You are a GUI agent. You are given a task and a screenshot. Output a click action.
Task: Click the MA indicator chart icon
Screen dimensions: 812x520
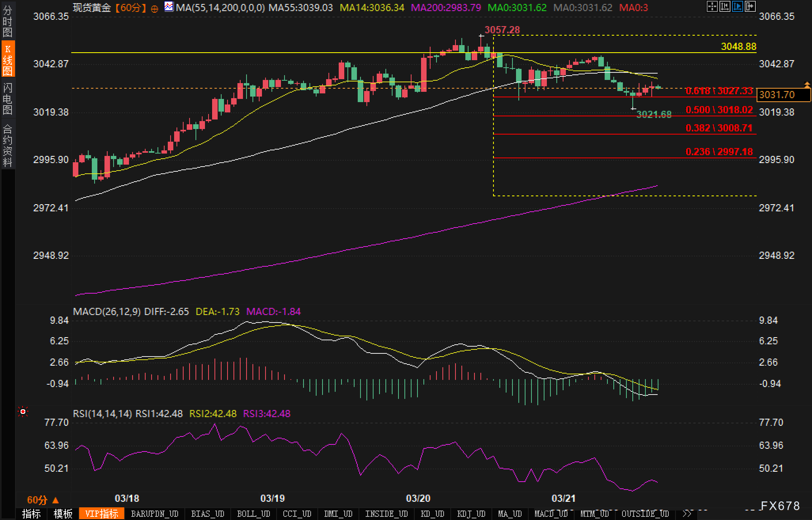(x=169, y=7)
